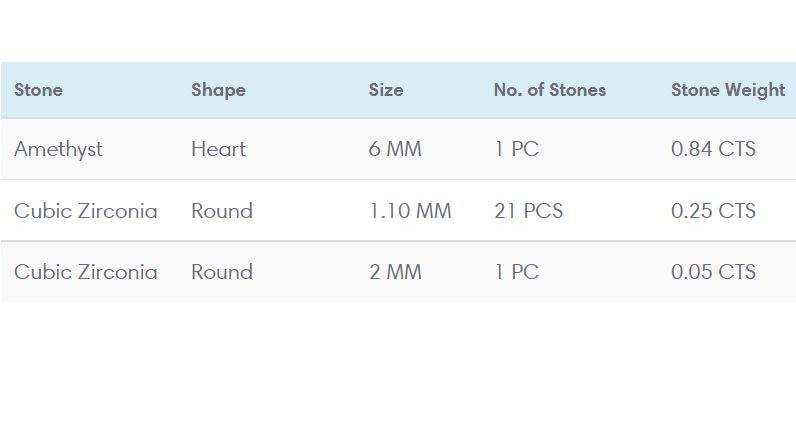Viewport: 796px width, 425px height.
Task: Click the No. of Stones header
Action: [x=549, y=90]
